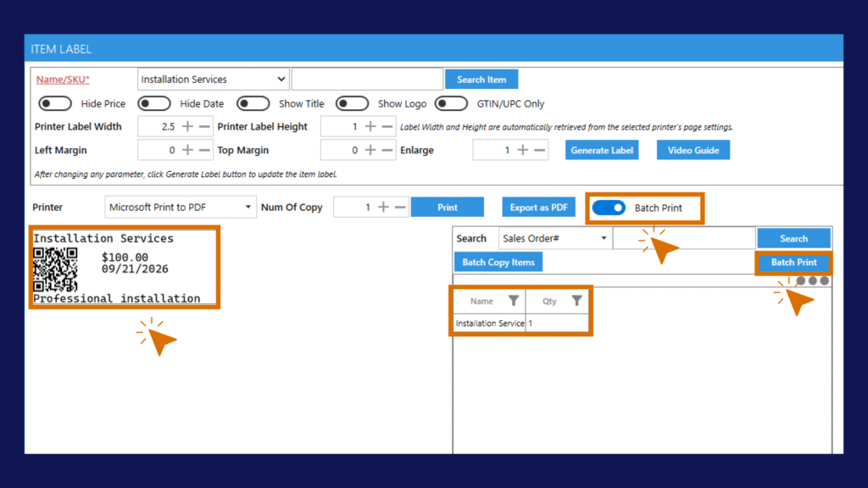Click the Name/SKU* link label

[63, 80]
